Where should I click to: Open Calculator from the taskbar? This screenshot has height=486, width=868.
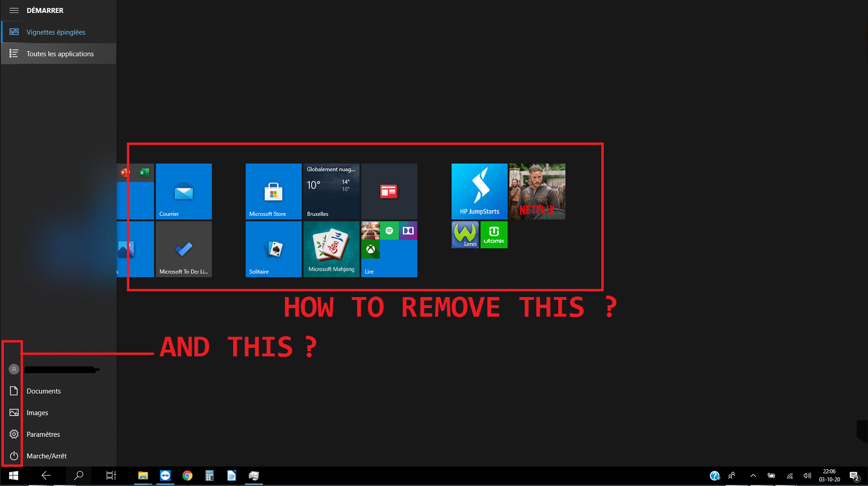209,475
